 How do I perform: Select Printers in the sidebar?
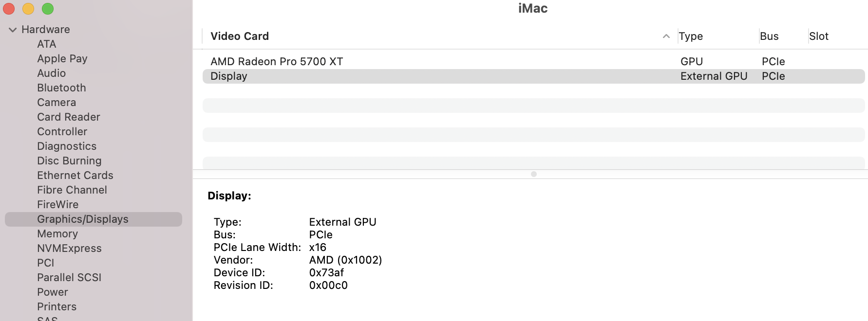(57, 307)
